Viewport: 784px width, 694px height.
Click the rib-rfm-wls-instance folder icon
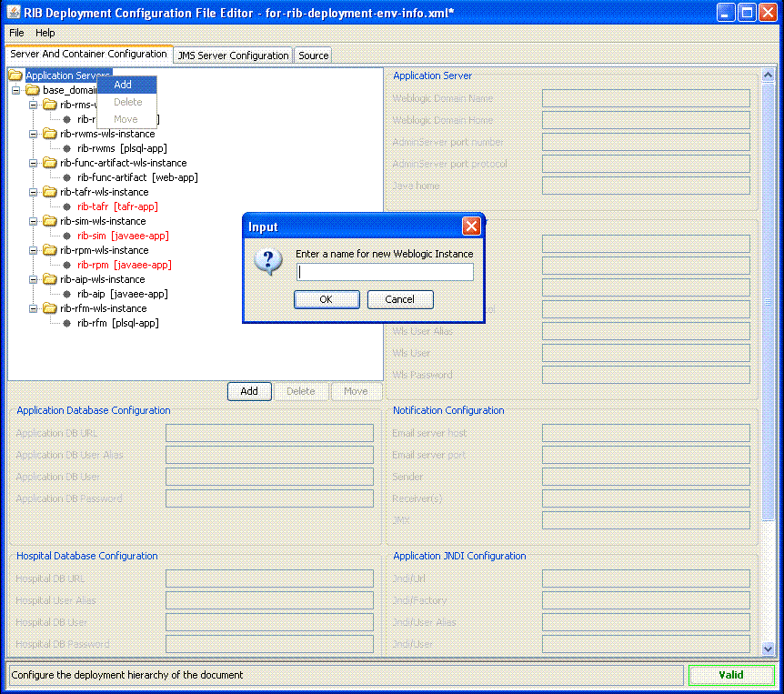49,308
